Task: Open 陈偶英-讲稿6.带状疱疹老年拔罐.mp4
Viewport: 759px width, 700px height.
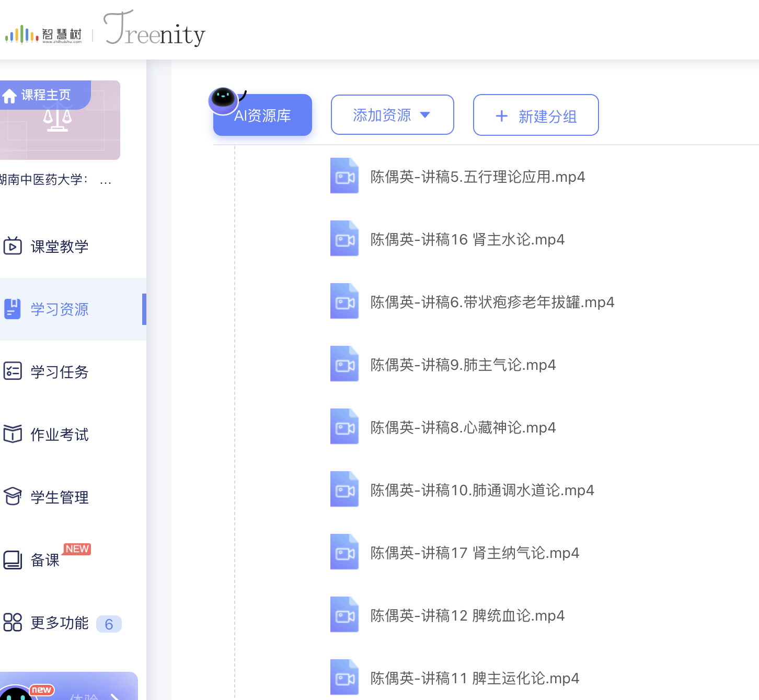Action: coord(492,302)
